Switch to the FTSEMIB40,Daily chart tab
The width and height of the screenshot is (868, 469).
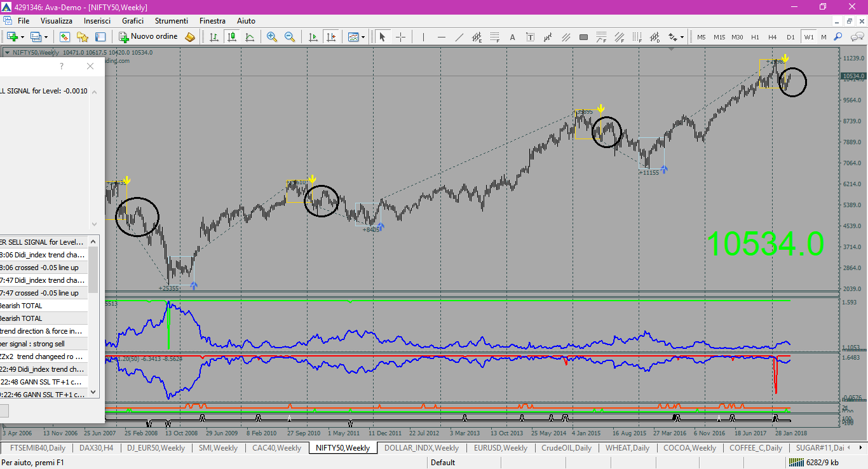pos(37,448)
